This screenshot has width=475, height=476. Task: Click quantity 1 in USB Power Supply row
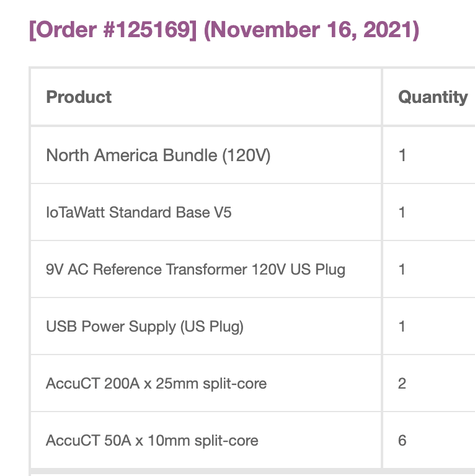click(x=402, y=327)
